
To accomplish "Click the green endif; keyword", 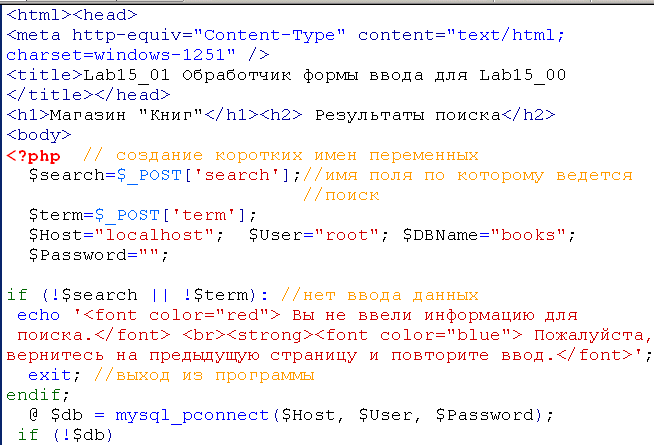I will pyautogui.click(x=38, y=395).
